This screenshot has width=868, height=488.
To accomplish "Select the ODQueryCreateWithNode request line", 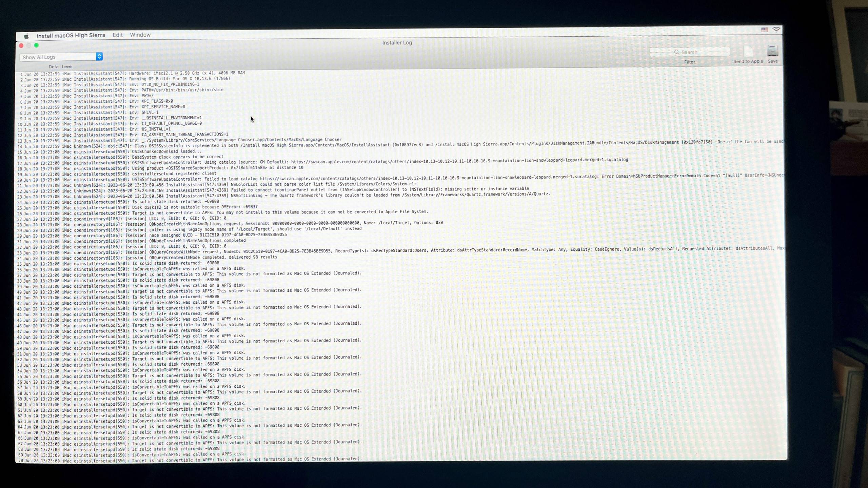I will (x=400, y=251).
